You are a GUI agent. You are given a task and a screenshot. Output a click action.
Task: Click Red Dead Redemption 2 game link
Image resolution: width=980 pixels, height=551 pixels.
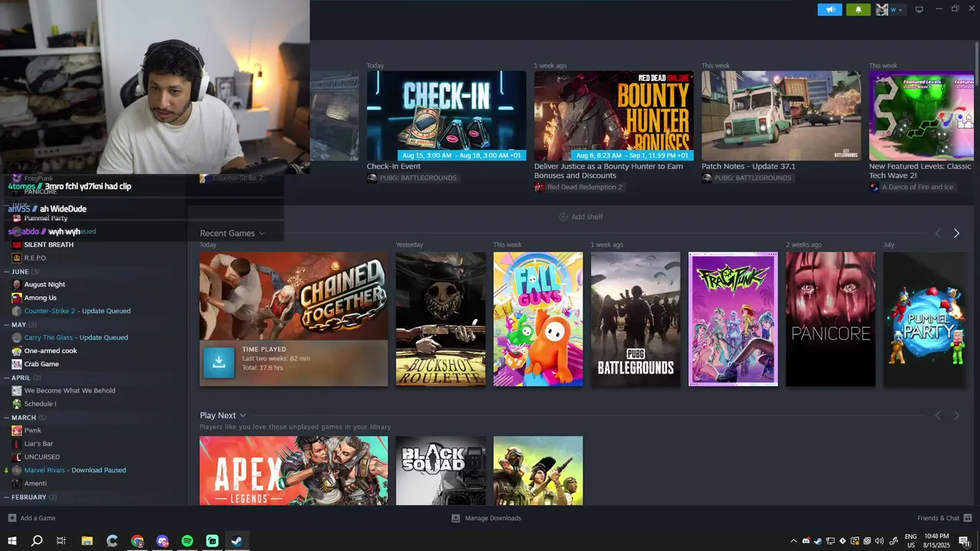coord(584,187)
